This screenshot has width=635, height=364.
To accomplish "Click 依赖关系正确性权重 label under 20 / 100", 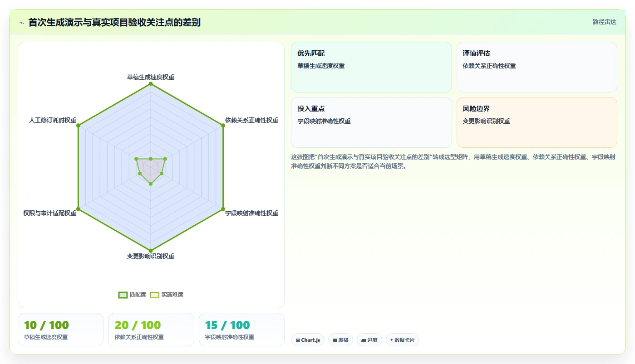I will click(x=139, y=337).
